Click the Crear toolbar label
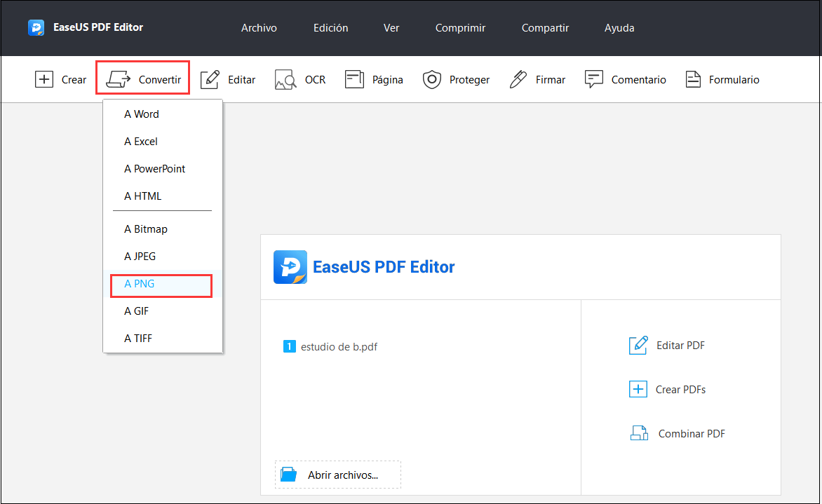 pyautogui.click(x=74, y=80)
